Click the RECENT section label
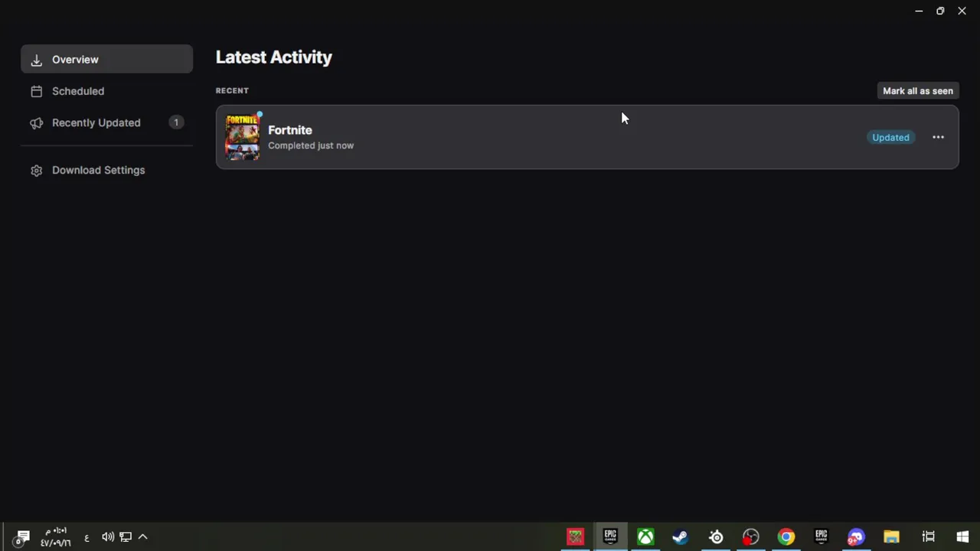The width and height of the screenshot is (980, 551). click(232, 90)
